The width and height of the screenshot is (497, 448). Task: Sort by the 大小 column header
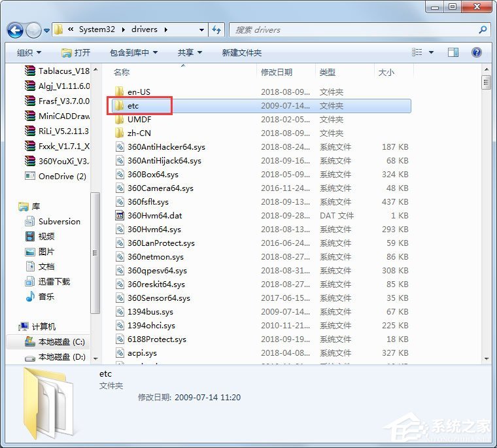tap(386, 72)
